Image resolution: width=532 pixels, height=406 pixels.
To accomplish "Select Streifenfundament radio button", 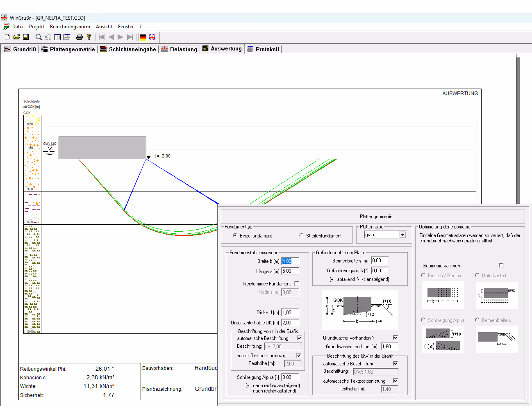I will 302,235.
